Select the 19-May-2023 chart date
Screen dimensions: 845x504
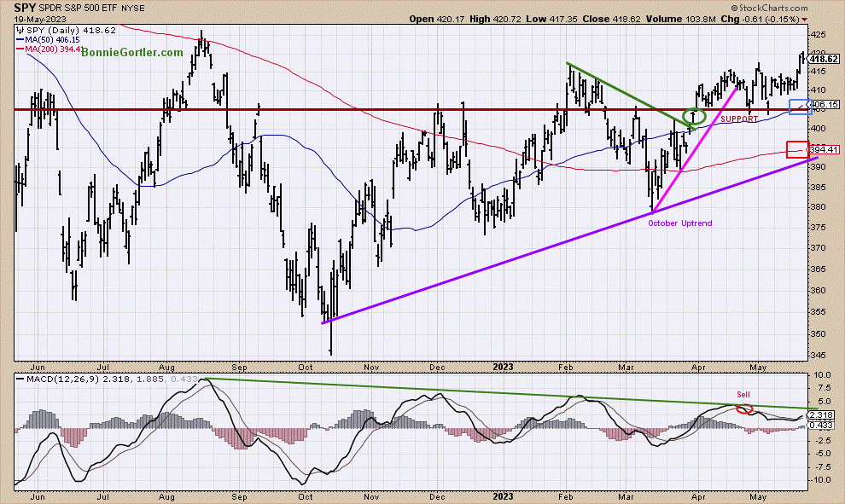pos(40,19)
